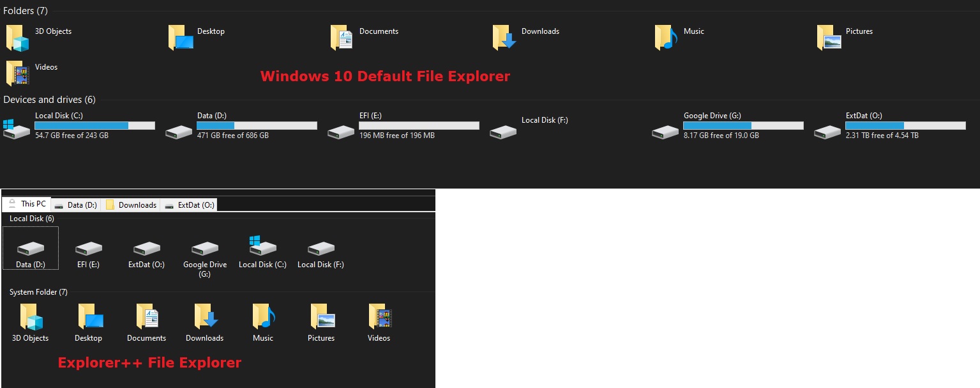Click 'Google Drive (G:)' label in Windows Explorer

[x=712, y=116]
